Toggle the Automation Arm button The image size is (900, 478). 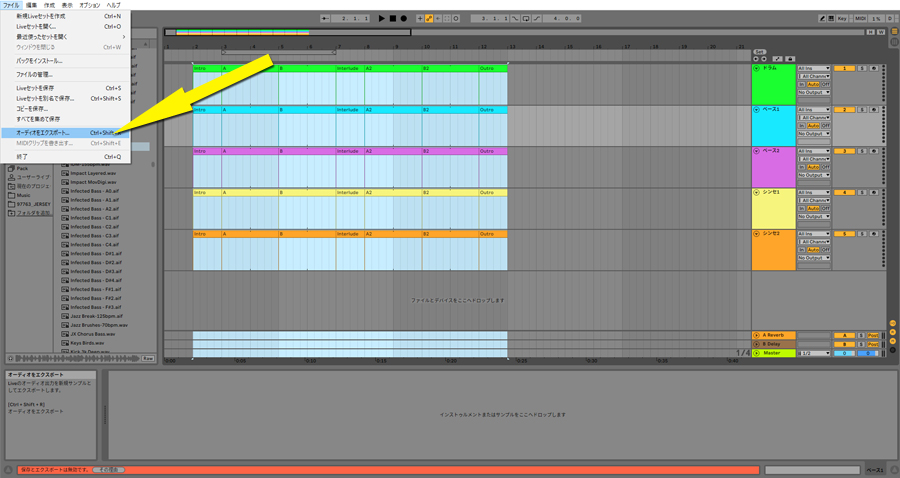(x=429, y=18)
